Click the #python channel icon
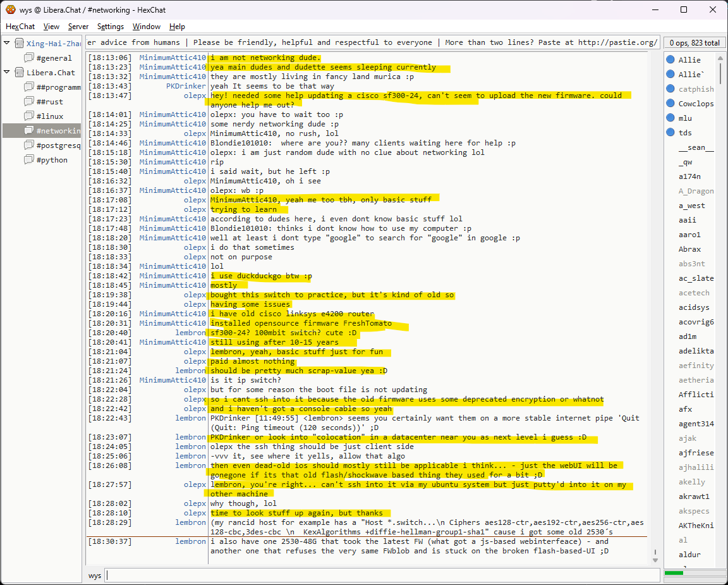This screenshot has width=728, height=585. 28,160
